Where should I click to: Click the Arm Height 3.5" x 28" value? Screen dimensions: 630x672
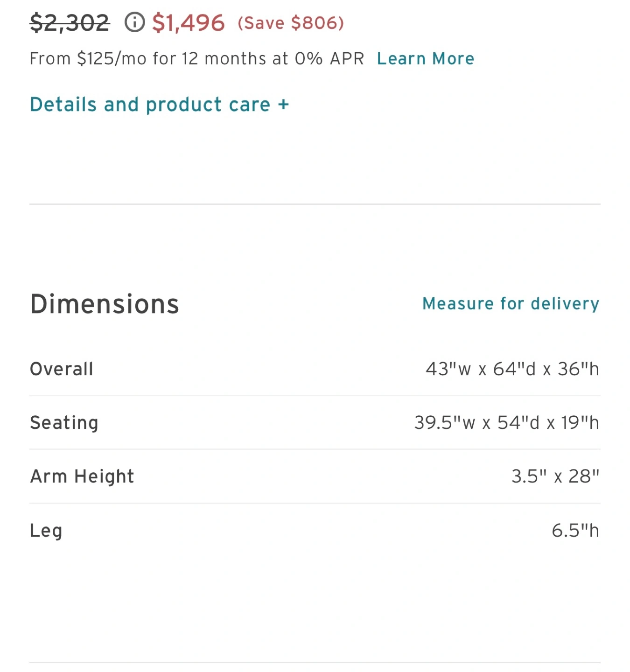(555, 476)
